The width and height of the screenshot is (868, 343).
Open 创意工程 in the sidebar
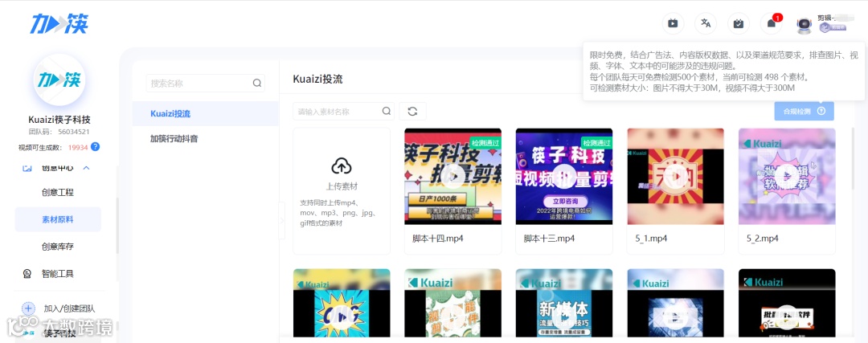58,193
